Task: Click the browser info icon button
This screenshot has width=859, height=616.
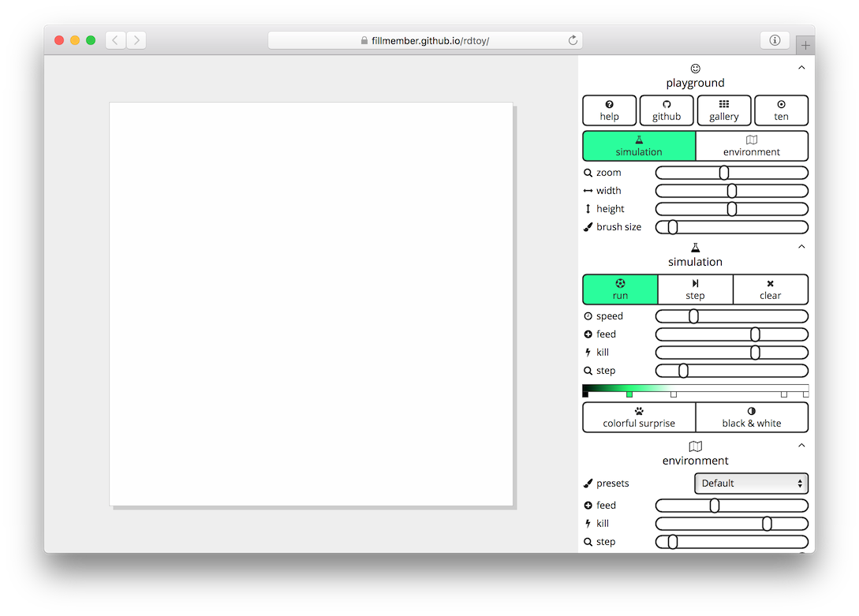Action: 775,40
